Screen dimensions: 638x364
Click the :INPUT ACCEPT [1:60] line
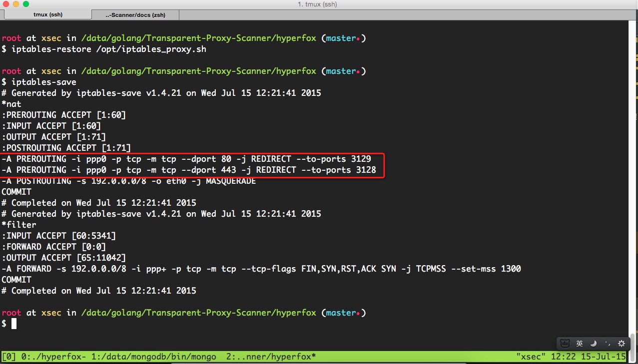pos(51,126)
